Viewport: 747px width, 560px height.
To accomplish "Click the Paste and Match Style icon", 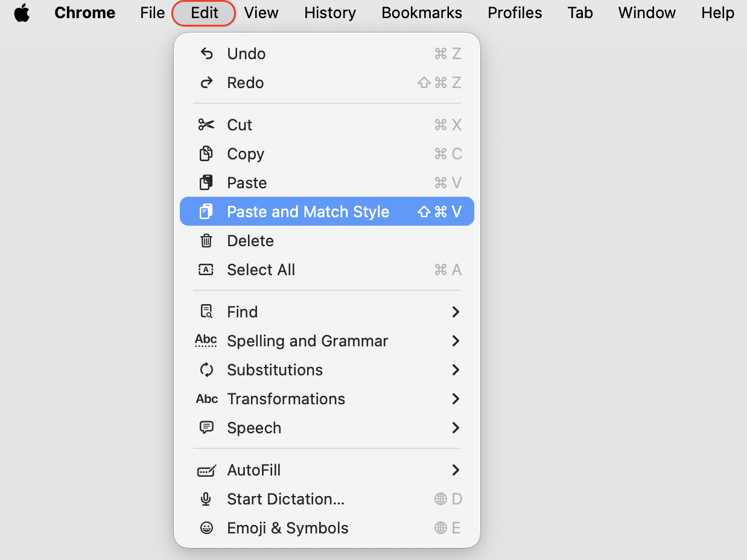I will (206, 212).
